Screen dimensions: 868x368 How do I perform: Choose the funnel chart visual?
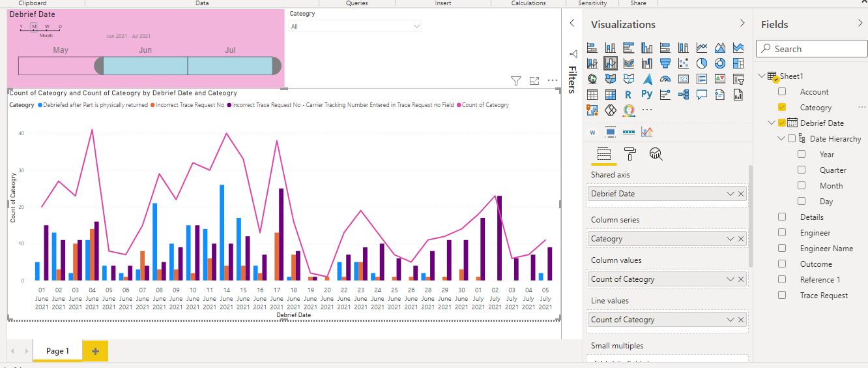pyautogui.click(x=665, y=63)
